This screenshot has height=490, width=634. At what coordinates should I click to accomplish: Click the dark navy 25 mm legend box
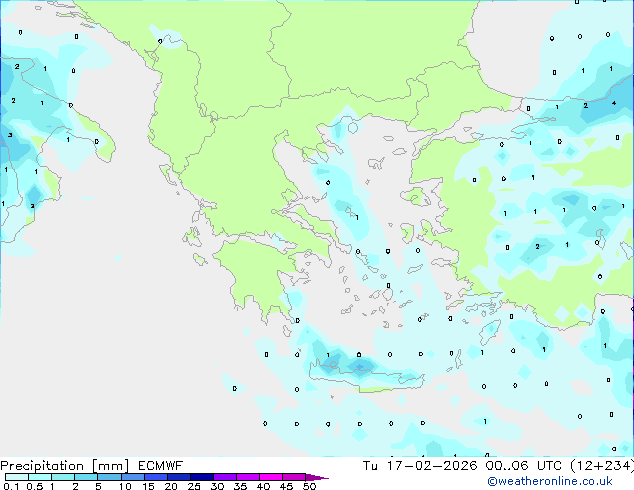pyautogui.click(x=202, y=477)
